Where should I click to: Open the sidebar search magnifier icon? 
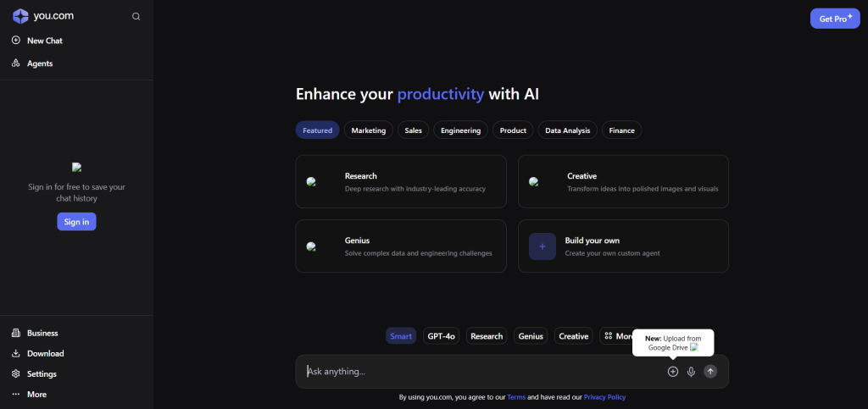tap(136, 16)
